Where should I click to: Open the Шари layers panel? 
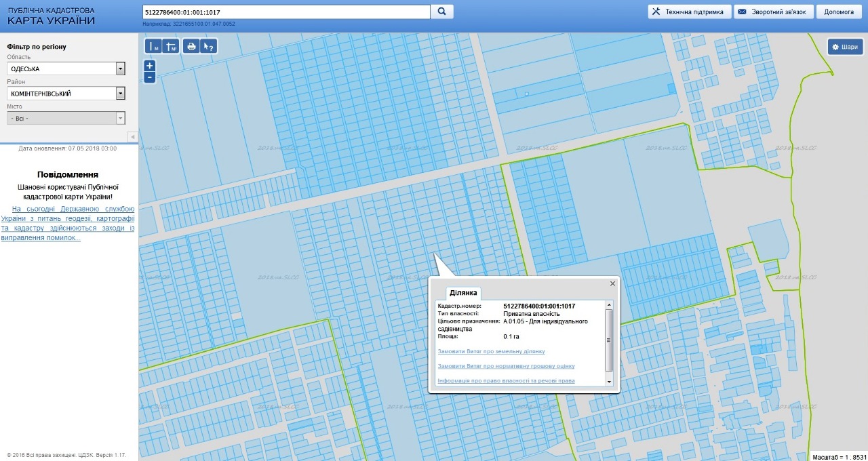click(845, 47)
